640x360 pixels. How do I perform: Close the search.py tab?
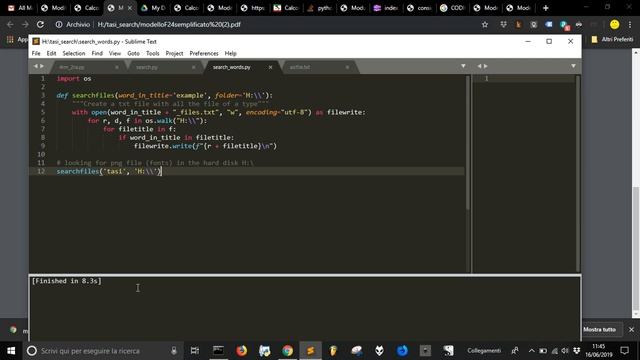[193, 67]
